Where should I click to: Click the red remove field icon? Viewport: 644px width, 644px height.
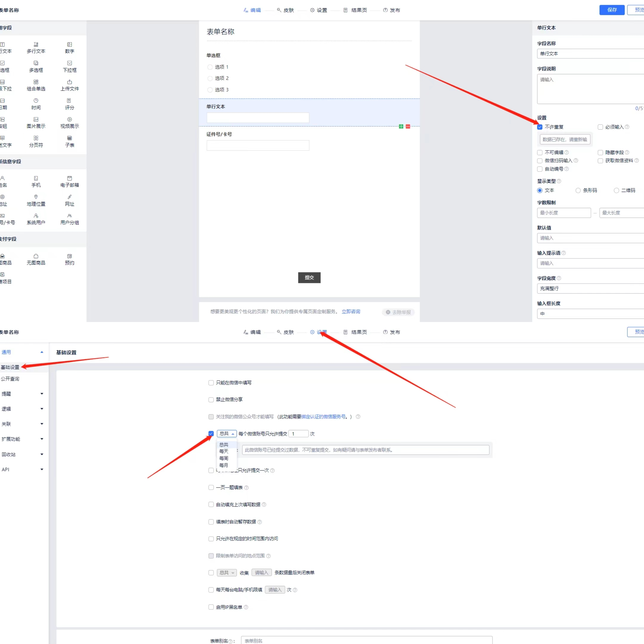[408, 126]
